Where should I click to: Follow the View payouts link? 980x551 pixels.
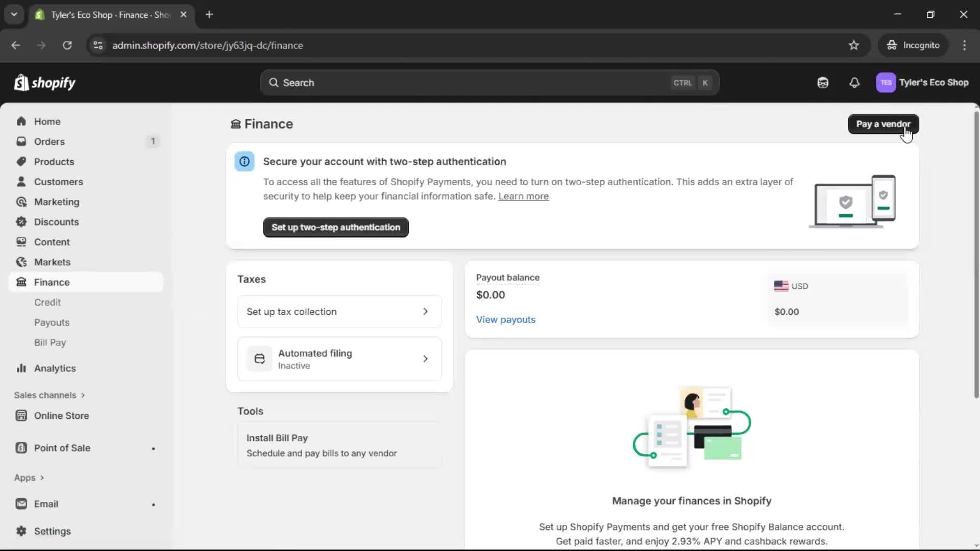coord(505,320)
